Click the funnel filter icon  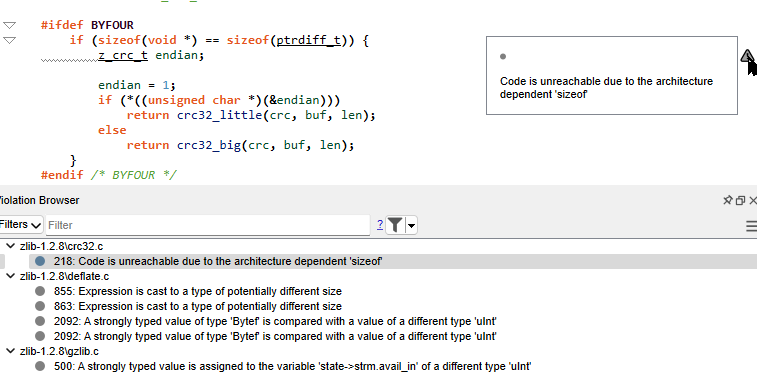coord(395,225)
